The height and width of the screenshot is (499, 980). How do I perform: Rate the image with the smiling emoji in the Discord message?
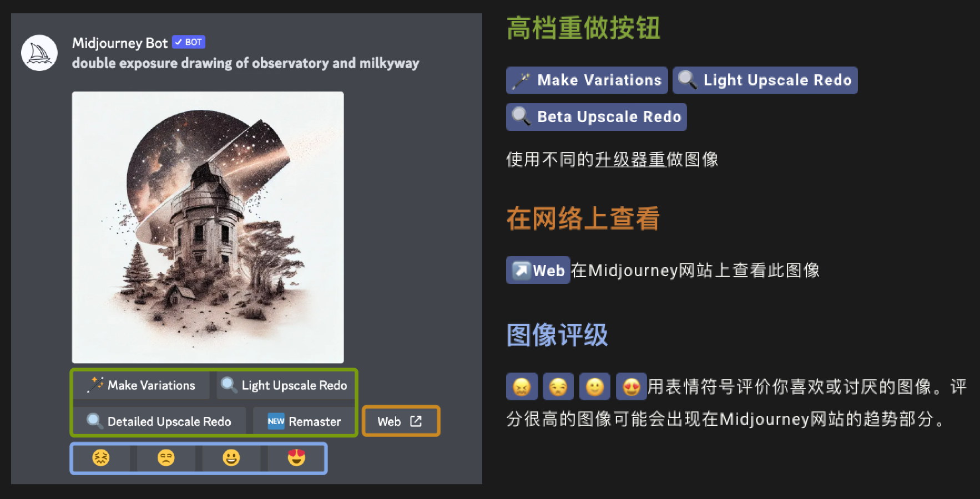tap(231, 458)
